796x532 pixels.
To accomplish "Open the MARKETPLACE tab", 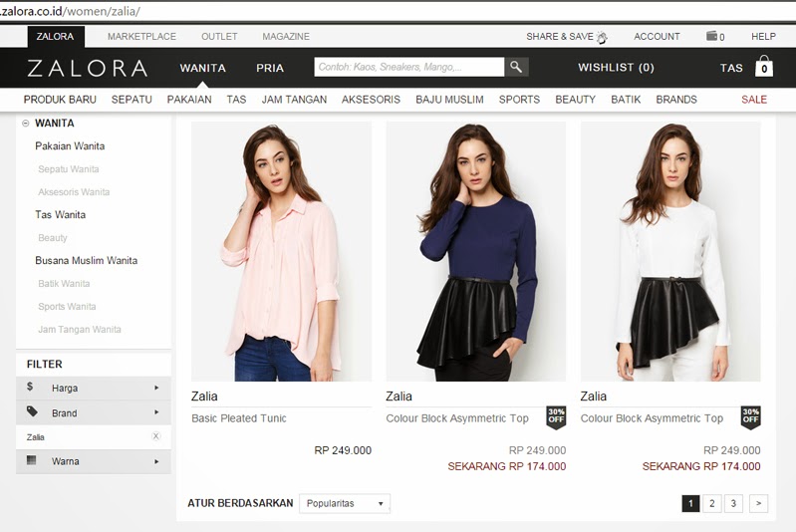I will (141, 37).
